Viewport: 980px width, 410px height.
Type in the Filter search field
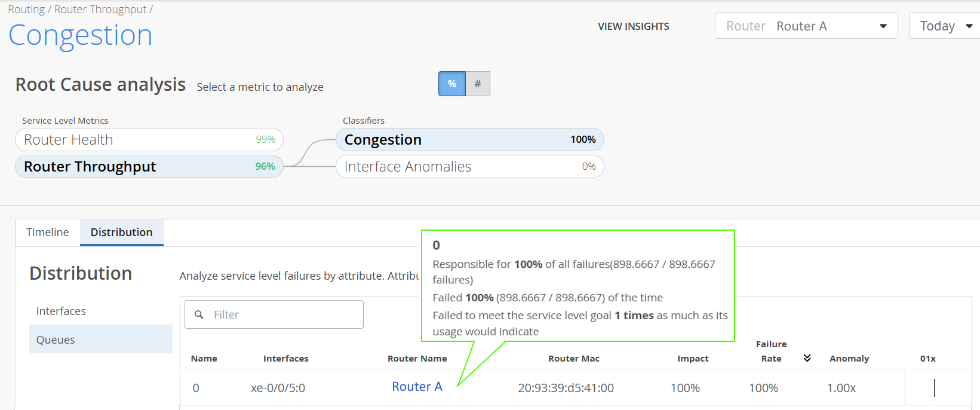click(x=284, y=314)
